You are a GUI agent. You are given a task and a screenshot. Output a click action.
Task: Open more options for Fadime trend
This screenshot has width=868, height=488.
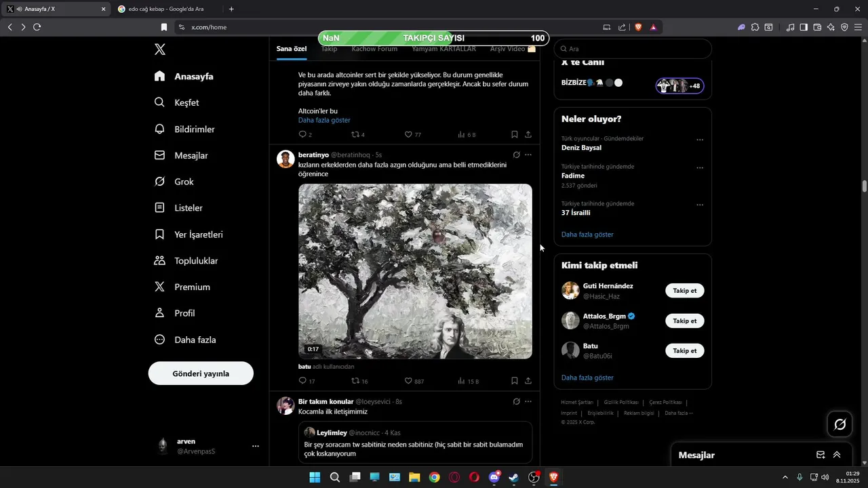tap(700, 167)
